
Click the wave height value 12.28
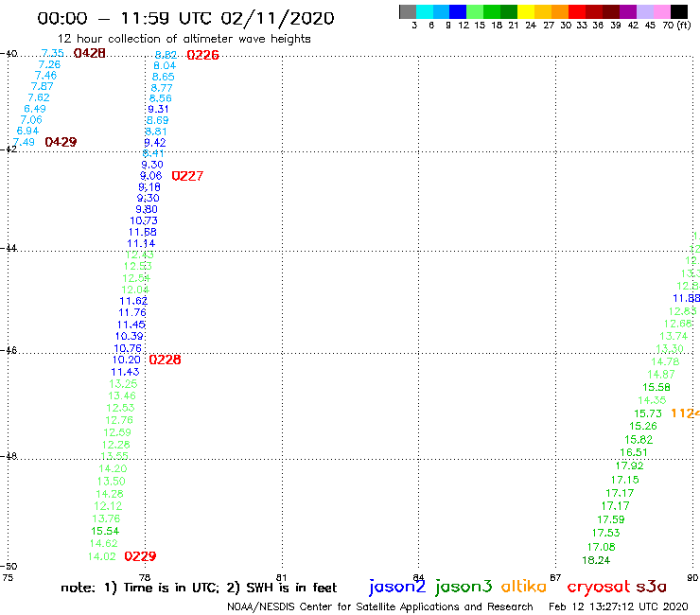(x=116, y=445)
